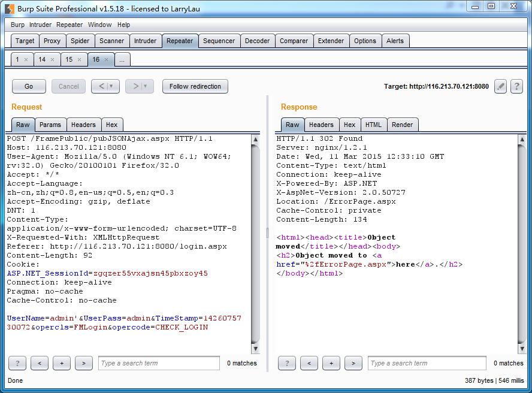Show request Headers view
The height and width of the screenshot is (393, 532).
pos(83,125)
